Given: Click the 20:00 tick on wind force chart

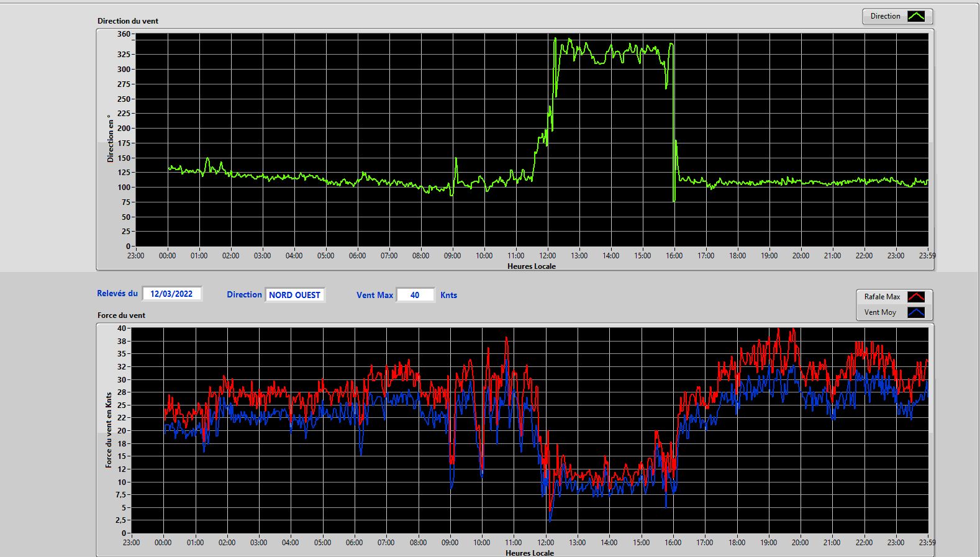Looking at the screenshot, I should [x=800, y=542].
